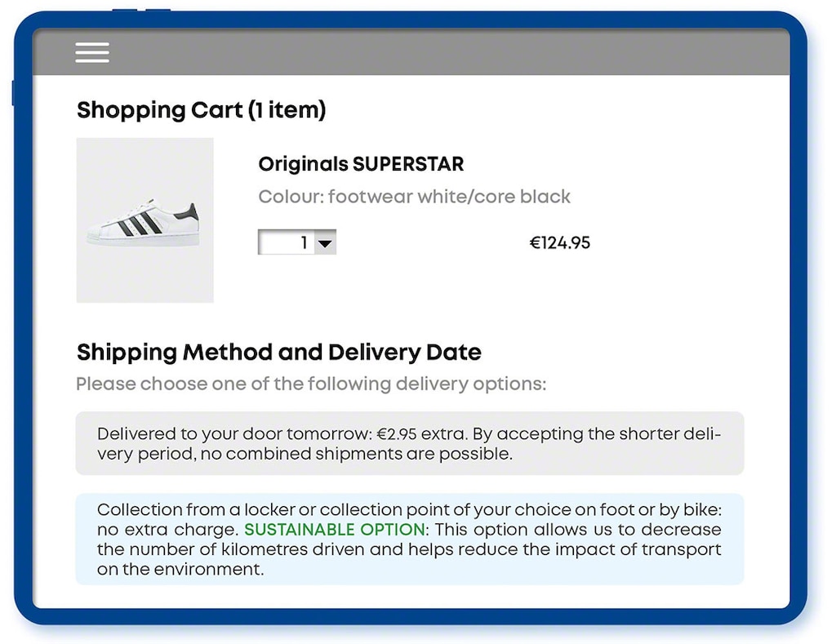The image size is (836, 644).
Task: Click the Shopping Cart heading
Action: (201, 109)
